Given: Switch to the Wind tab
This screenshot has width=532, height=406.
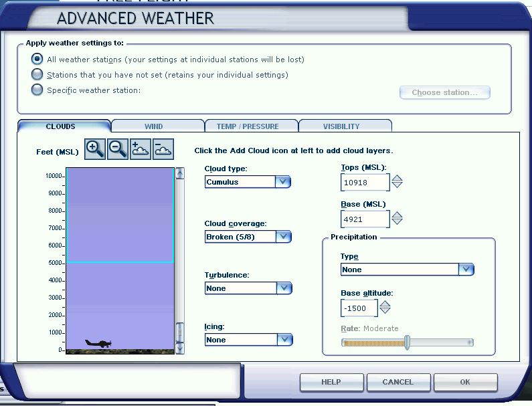Looking at the screenshot, I should pos(158,126).
